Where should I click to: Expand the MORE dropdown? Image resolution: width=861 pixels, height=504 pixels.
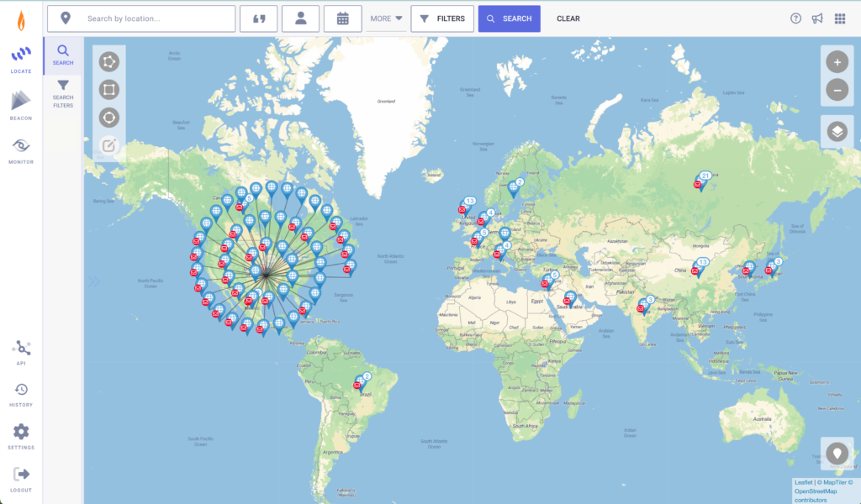pos(386,18)
